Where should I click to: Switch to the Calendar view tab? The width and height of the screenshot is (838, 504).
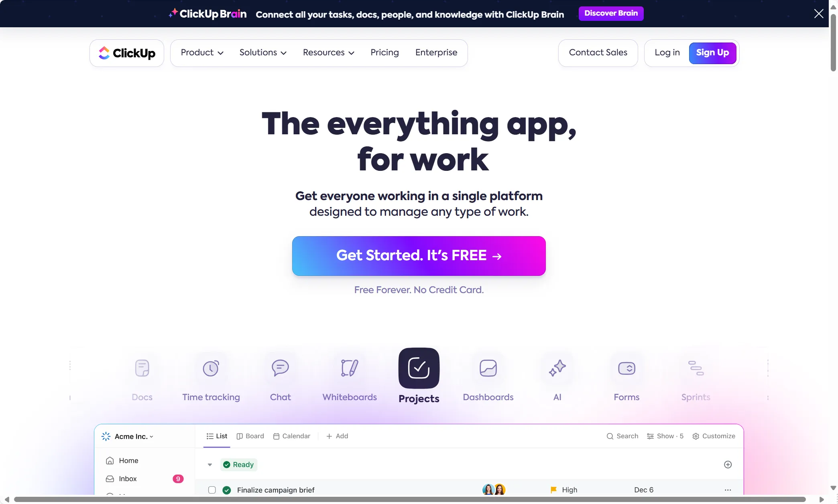click(x=291, y=436)
